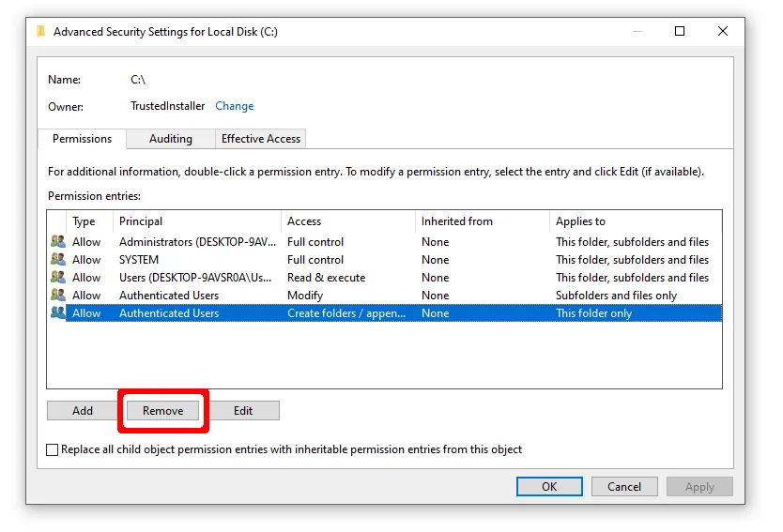Viewport: 783px width, 532px height.
Task: Click Read & execute access cell
Action: [x=326, y=278]
